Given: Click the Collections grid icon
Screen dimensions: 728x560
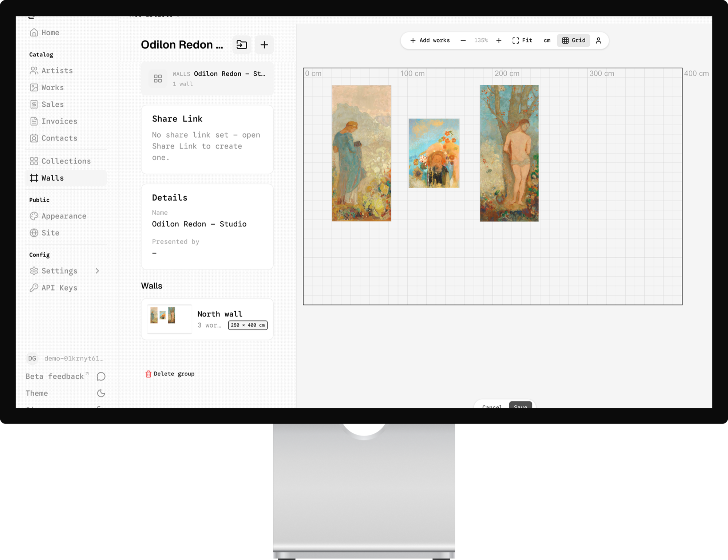Looking at the screenshot, I should [x=34, y=161].
